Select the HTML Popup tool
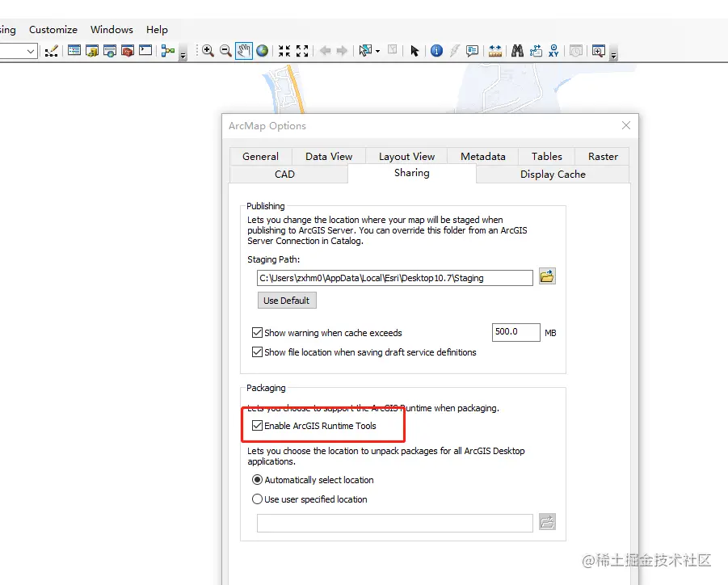Image resolution: width=728 pixels, height=585 pixels. coord(472,51)
